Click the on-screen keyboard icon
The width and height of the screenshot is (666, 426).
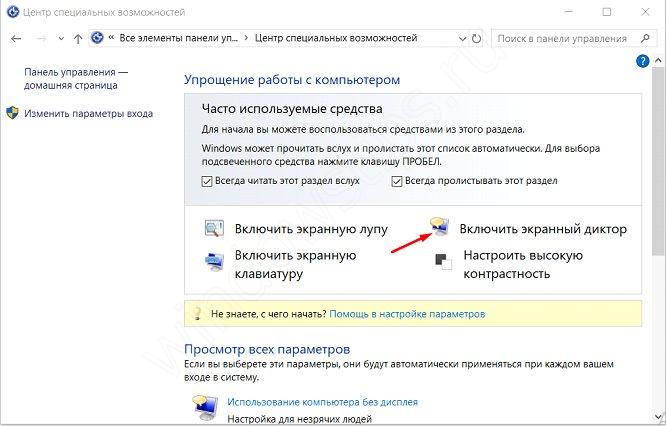coord(216,263)
